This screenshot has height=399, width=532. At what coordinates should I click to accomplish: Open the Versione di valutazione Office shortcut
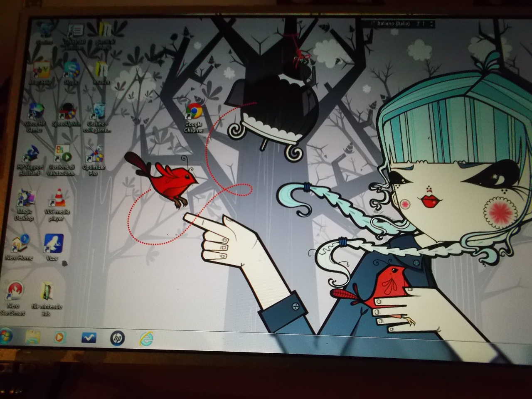(62, 160)
